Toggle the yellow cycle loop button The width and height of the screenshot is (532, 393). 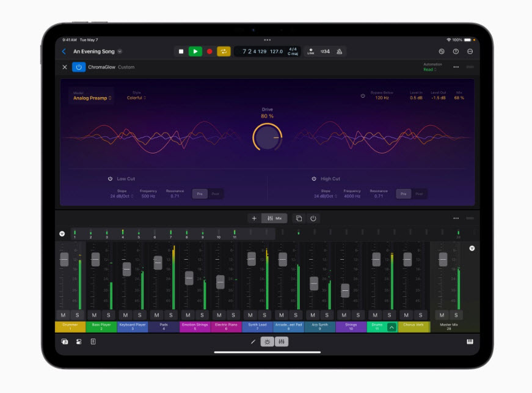pos(224,51)
